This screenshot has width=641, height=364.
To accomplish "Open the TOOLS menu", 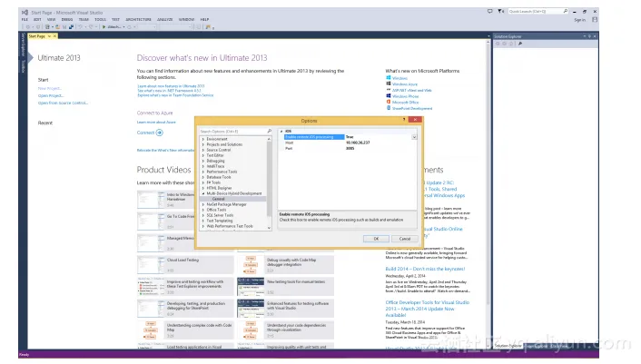I will [100, 19].
